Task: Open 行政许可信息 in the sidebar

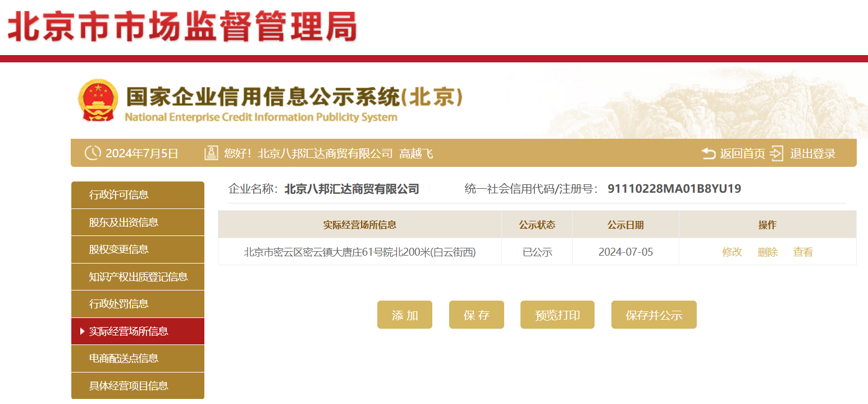Action: point(138,195)
